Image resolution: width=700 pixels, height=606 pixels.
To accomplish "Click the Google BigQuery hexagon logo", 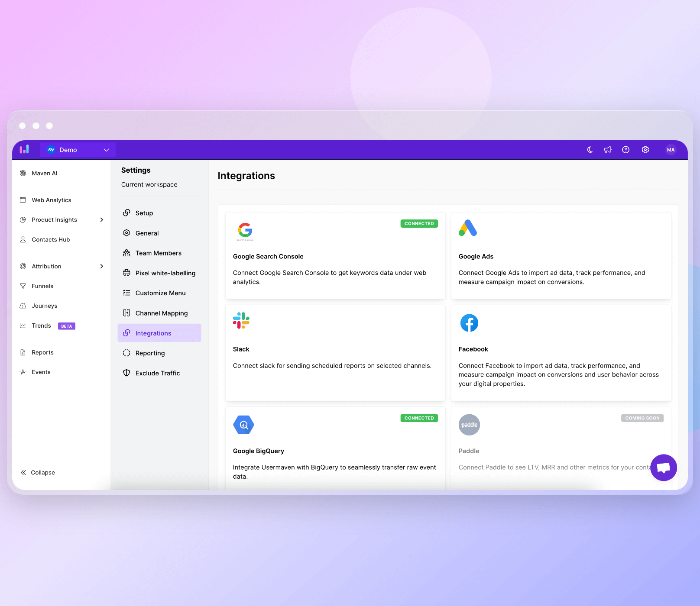I will tap(243, 425).
